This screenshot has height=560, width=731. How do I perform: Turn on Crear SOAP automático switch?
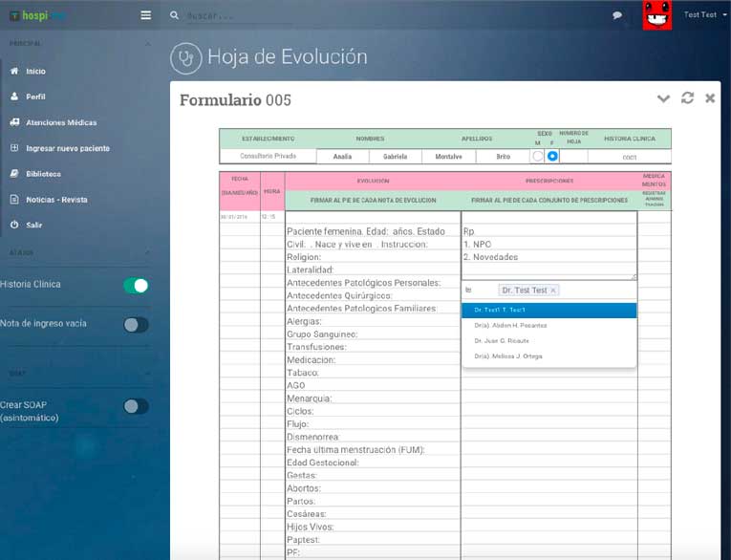[x=136, y=406]
